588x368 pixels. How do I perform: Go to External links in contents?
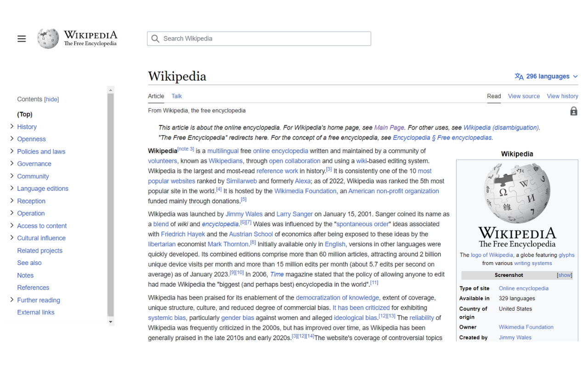pyautogui.click(x=36, y=312)
